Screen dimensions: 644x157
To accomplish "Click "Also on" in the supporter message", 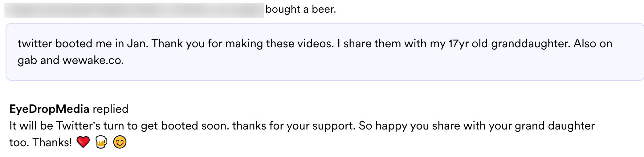I will click(593, 44).
